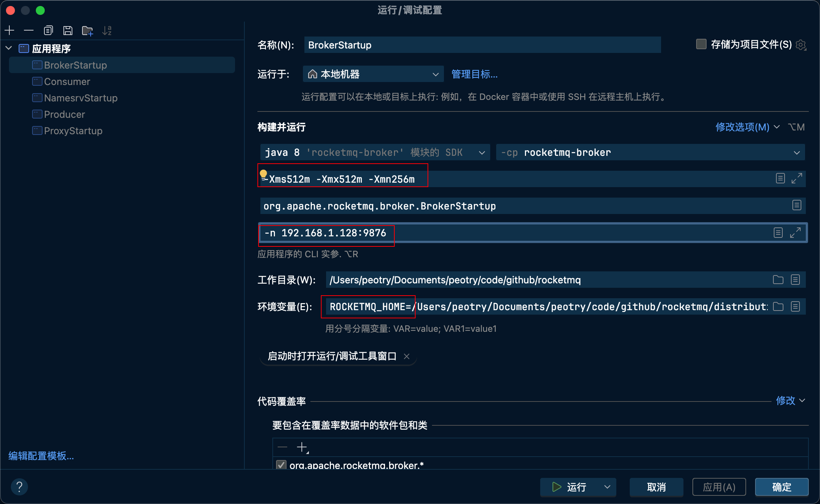Insert macros in program arguments field
Screen dimensions: 820x504
click(778, 233)
